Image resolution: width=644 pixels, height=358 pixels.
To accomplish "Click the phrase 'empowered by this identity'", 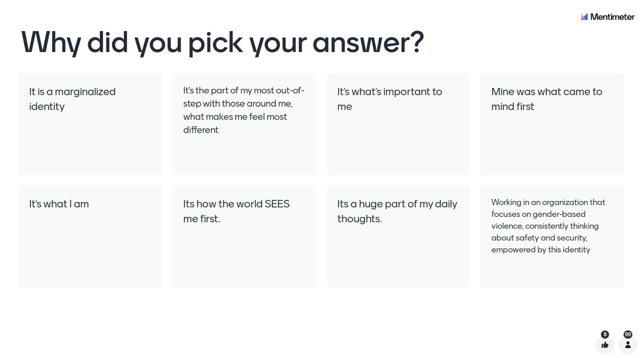I will point(540,250).
